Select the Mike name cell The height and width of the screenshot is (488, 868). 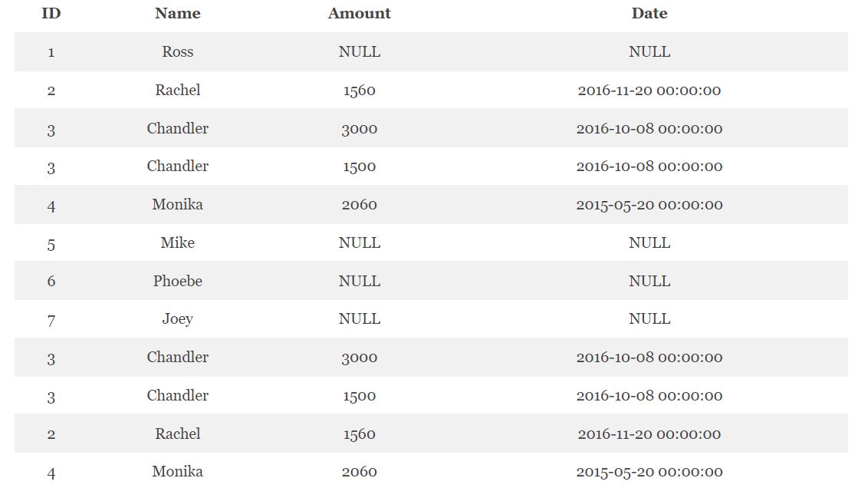click(178, 242)
